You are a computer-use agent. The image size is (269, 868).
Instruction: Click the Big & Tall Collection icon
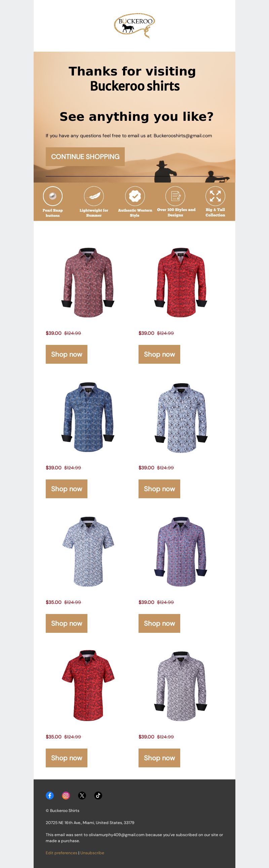[x=215, y=196]
